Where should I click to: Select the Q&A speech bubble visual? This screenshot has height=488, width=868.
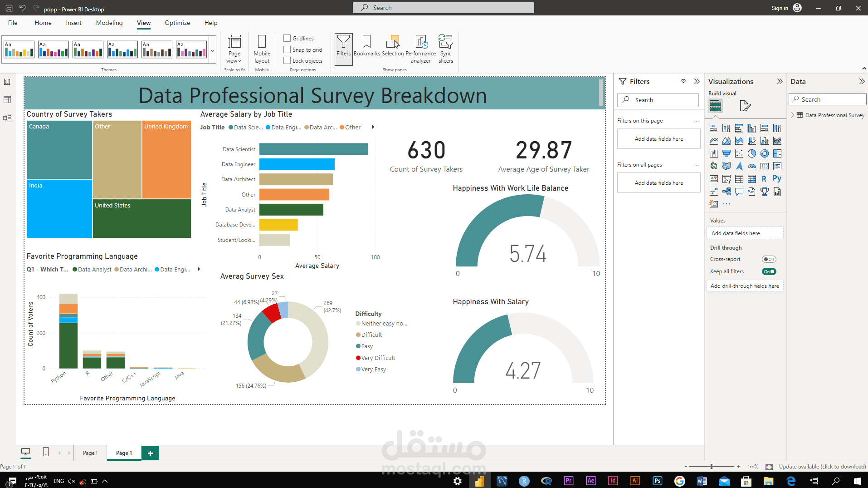[739, 192]
